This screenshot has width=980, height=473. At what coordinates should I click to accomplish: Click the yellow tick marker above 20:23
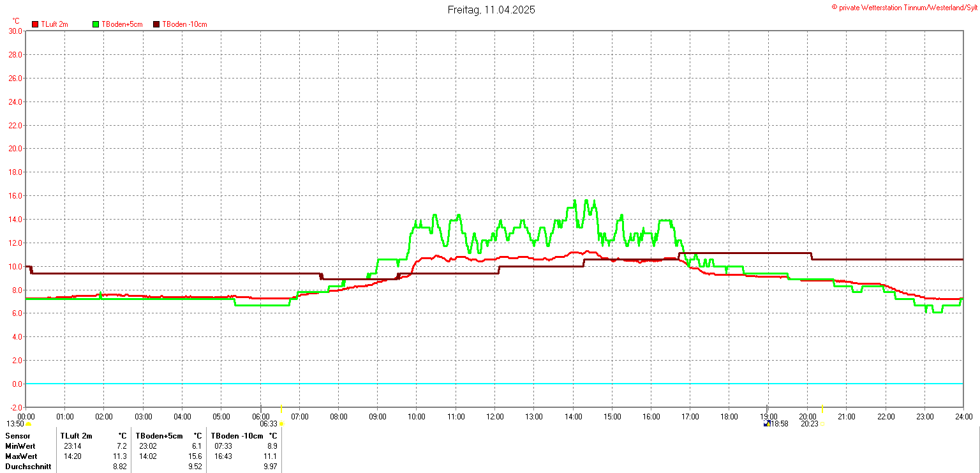point(822,409)
